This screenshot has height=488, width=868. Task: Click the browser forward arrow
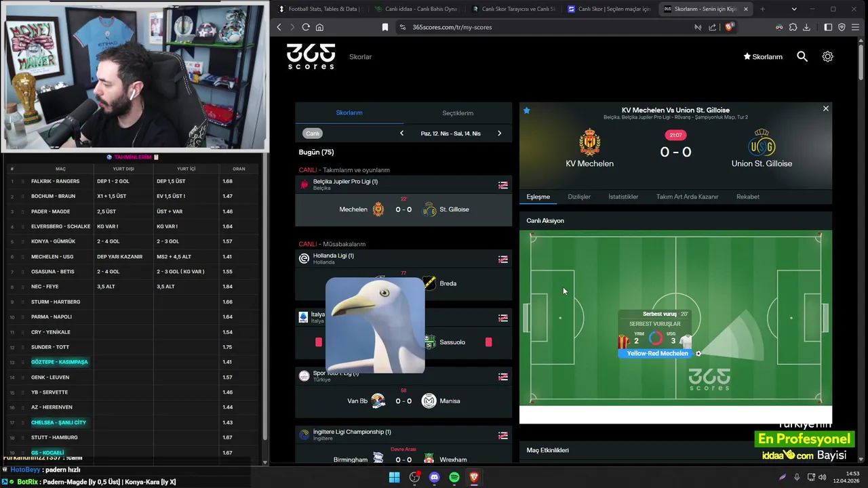(x=292, y=27)
